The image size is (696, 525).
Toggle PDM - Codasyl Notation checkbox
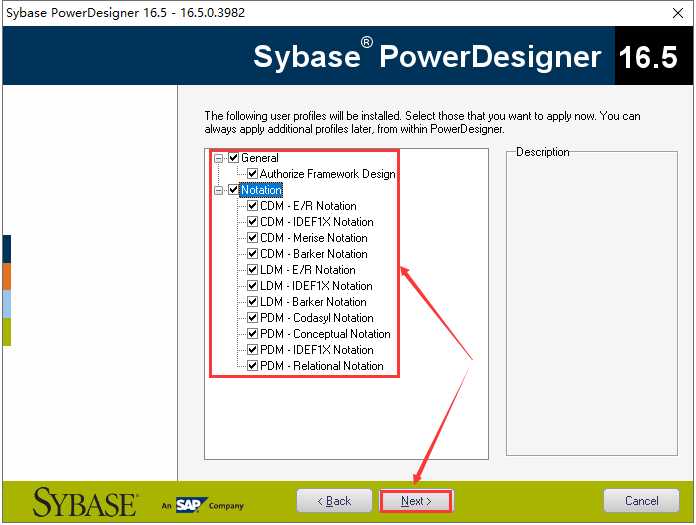point(253,317)
